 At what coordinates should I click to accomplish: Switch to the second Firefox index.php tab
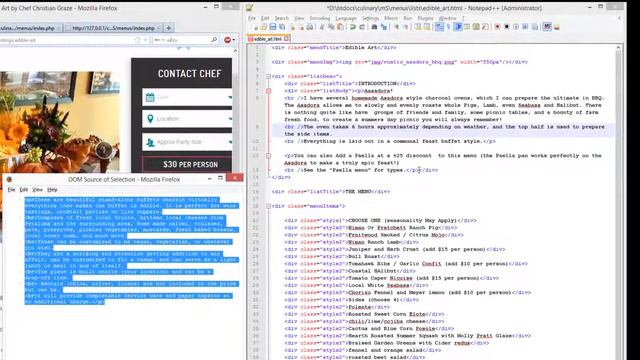[x=113, y=28]
